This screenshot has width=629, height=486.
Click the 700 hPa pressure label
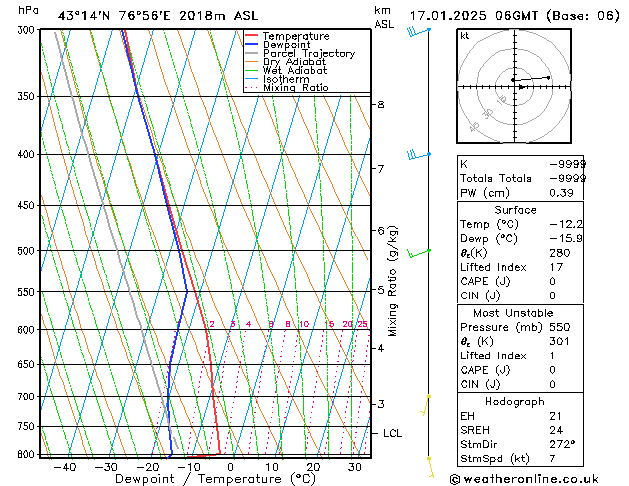pyautogui.click(x=28, y=397)
